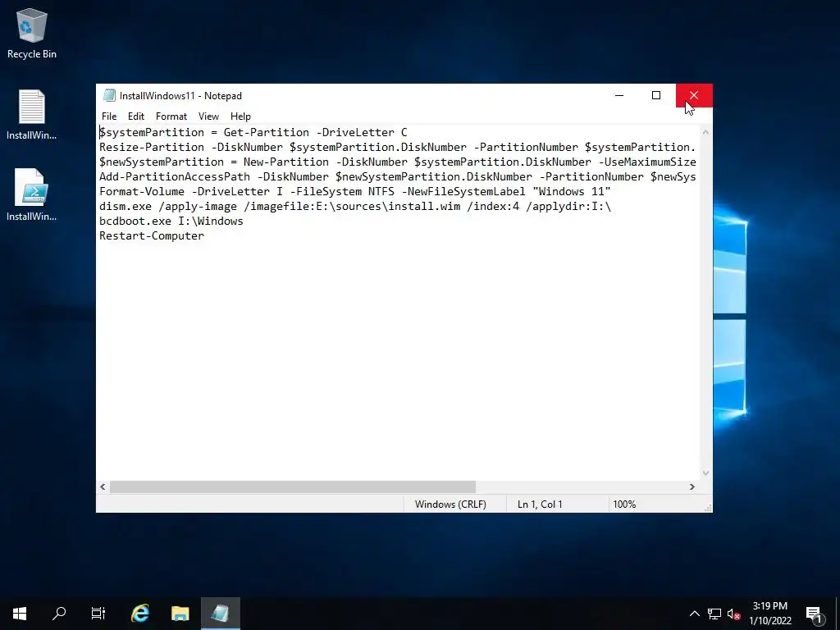Screen dimensions: 840x630
Task: Open the network status tray icon
Action: click(x=714, y=614)
